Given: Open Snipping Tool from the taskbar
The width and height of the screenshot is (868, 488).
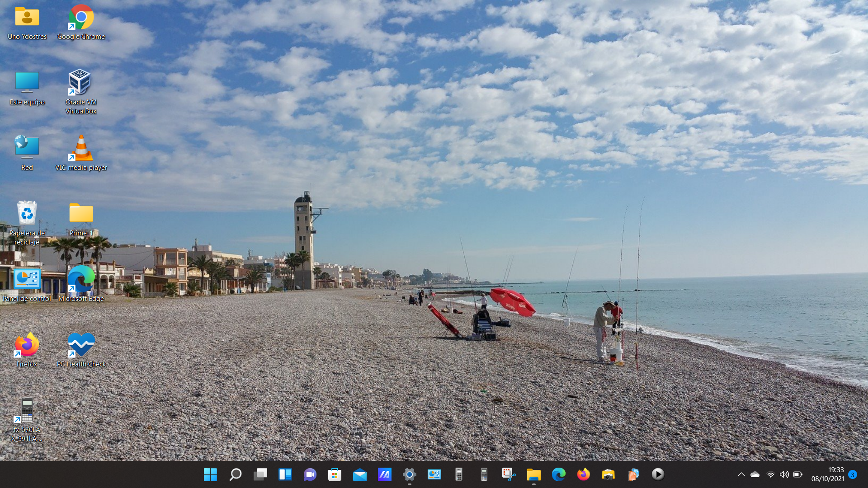Looking at the screenshot, I should 509,474.
